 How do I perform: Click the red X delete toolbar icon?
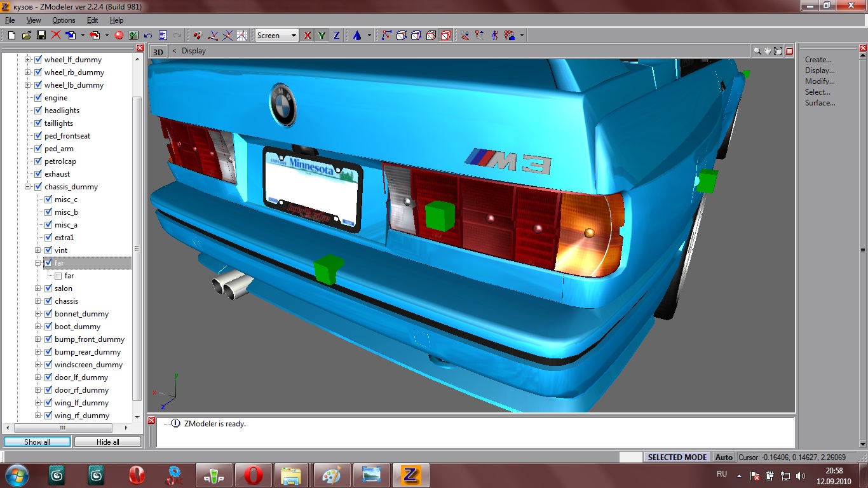click(x=56, y=36)
